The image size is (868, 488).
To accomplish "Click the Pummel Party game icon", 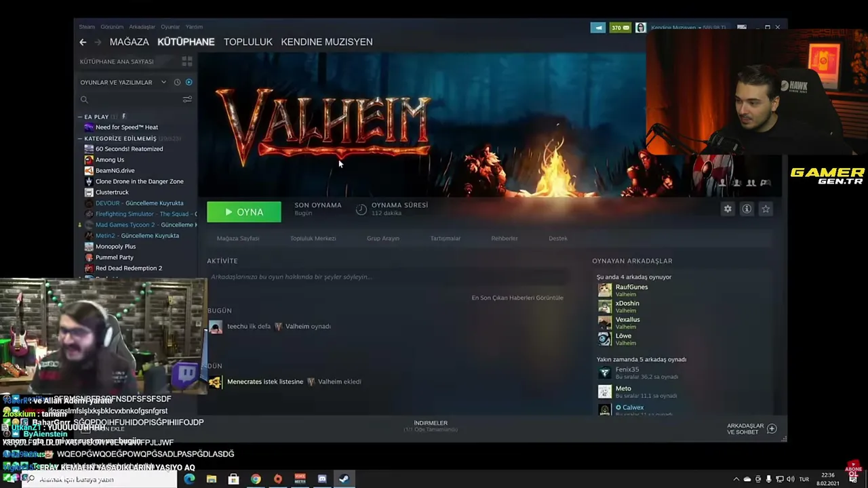I will tap(89, 258).
